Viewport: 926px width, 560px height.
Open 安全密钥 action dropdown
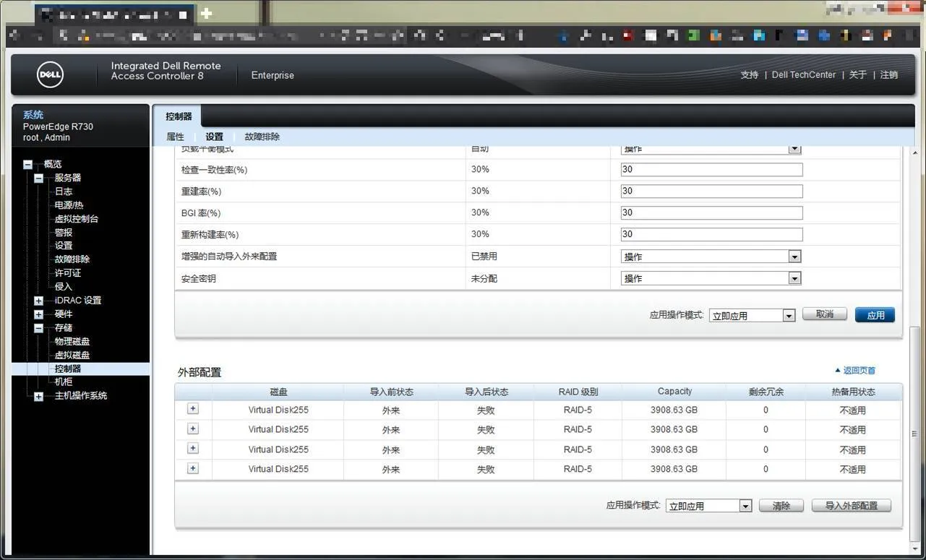[711, 278]
